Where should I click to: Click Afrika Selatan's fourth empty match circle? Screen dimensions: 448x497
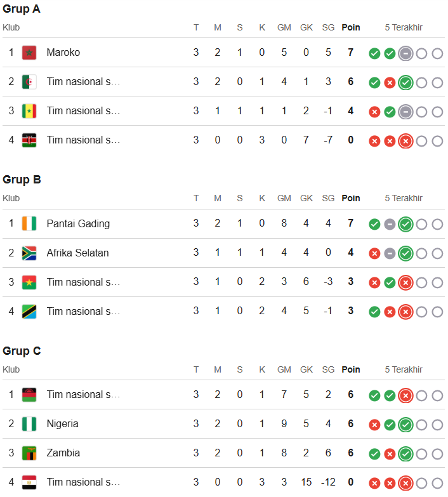coord(421,253)
